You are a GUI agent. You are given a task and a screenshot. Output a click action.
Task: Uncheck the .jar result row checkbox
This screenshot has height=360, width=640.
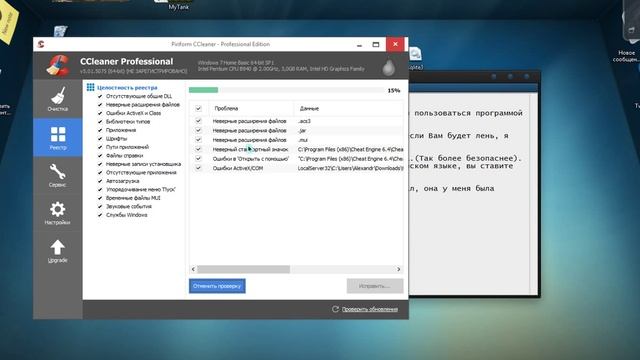point(198,130)
